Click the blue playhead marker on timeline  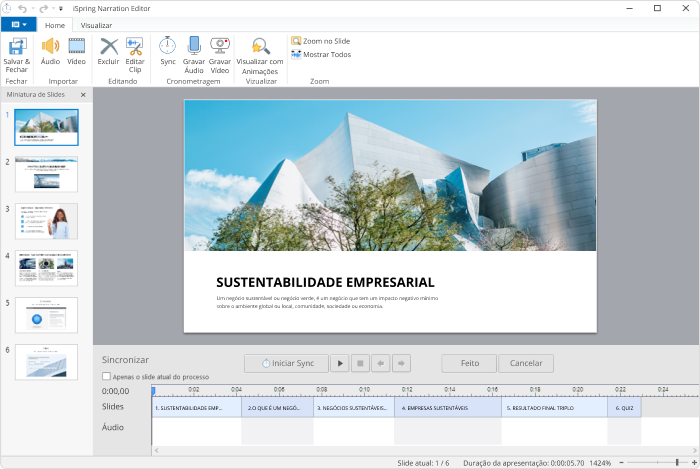click(x=153, y=391)
